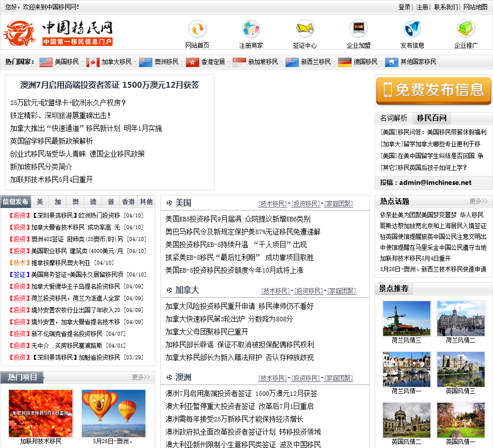Open 更多 link in 热门项目
The height and width of the screenshot is (448, 493).
tap(141, 377)
